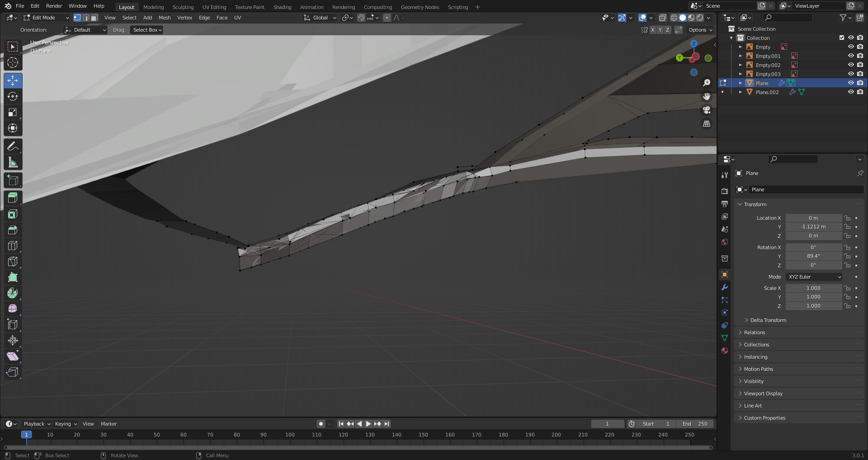Jump to the timeline end frame

tap(387, 424)
